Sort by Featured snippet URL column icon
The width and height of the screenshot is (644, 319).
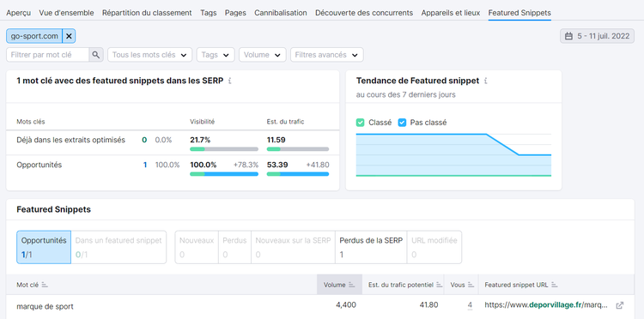tap(555, 285)
